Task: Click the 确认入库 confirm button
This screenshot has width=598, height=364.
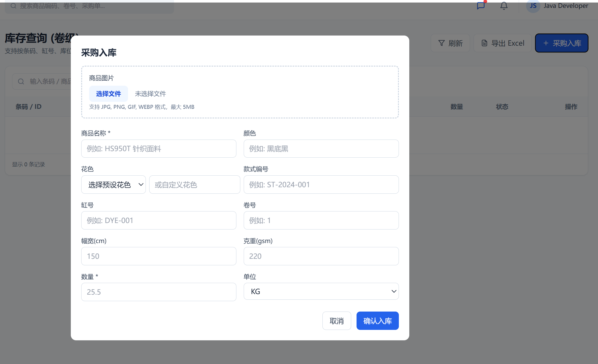Action: [377, 321]
